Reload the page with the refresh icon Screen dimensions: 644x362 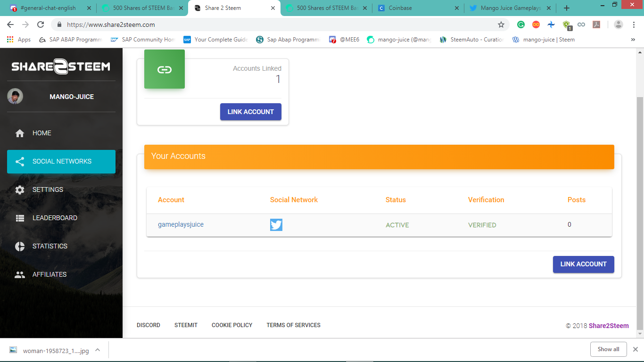[x=41, y=25]
